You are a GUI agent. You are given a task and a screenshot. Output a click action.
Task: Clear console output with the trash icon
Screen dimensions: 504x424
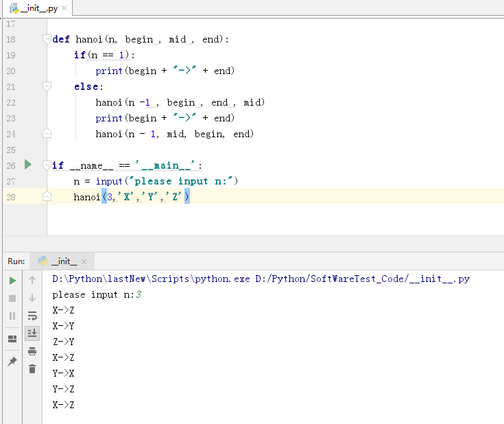(32, 369)
